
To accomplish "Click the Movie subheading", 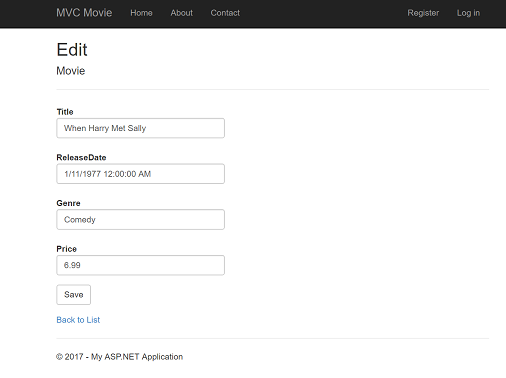I will tap(71, 71).
